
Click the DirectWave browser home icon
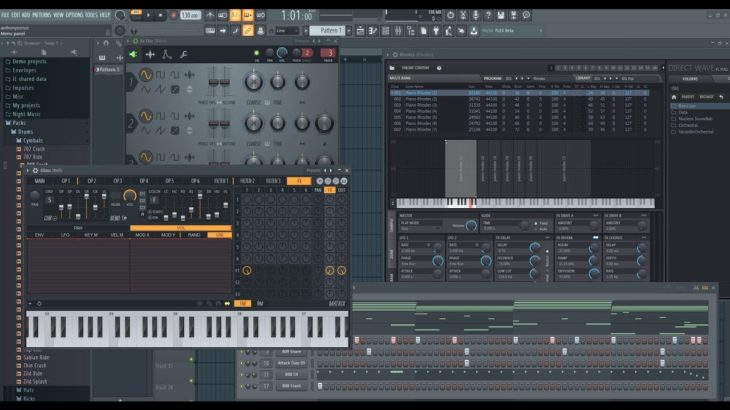point(674,97)
